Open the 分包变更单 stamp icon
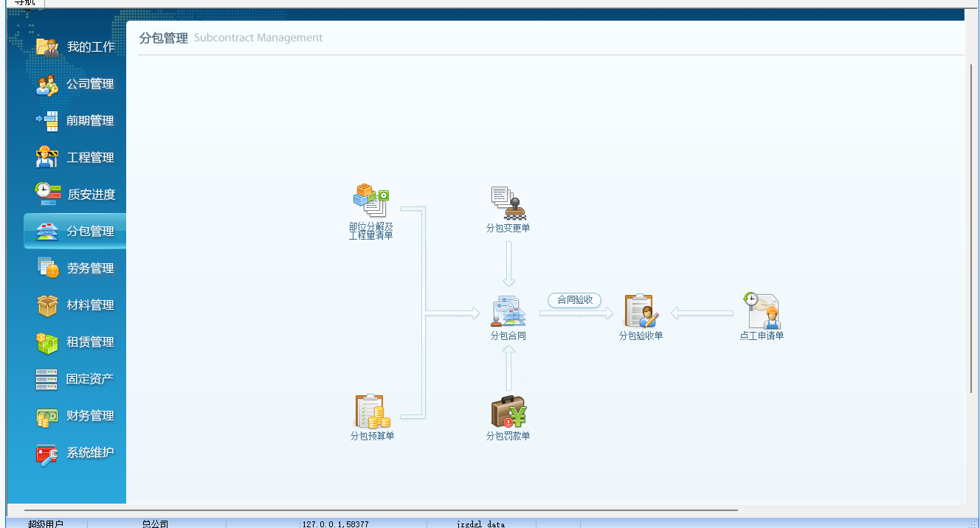Viewport: 980px width, 528px height. (508, 203)
